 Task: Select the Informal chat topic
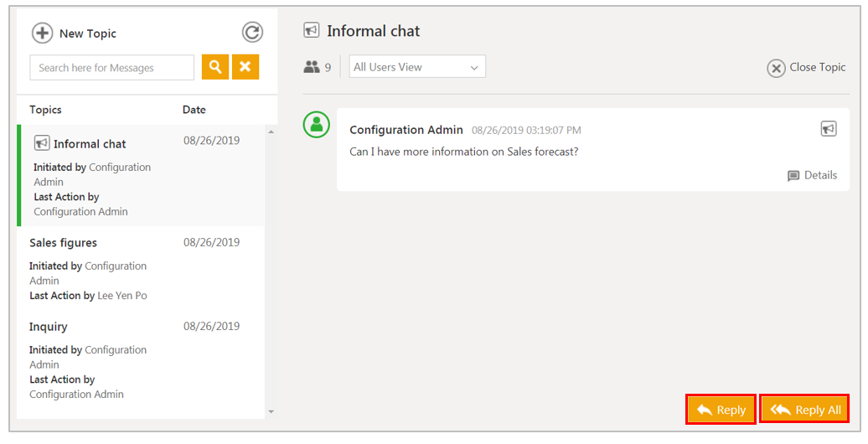(90, 144)
